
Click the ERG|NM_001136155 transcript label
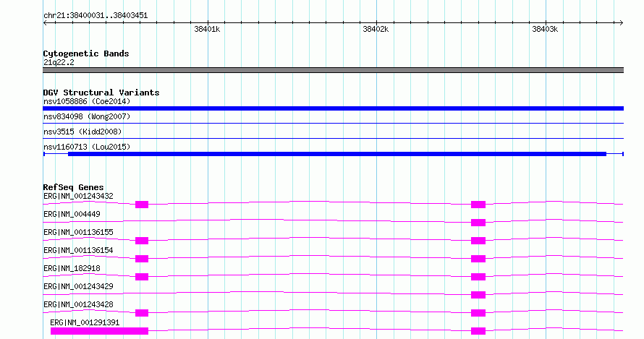click(x=78, y=232)
